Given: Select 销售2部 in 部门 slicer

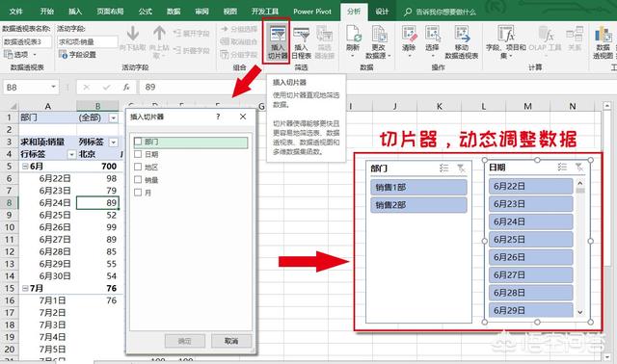Looking at the screenshot, I should 418,205.
